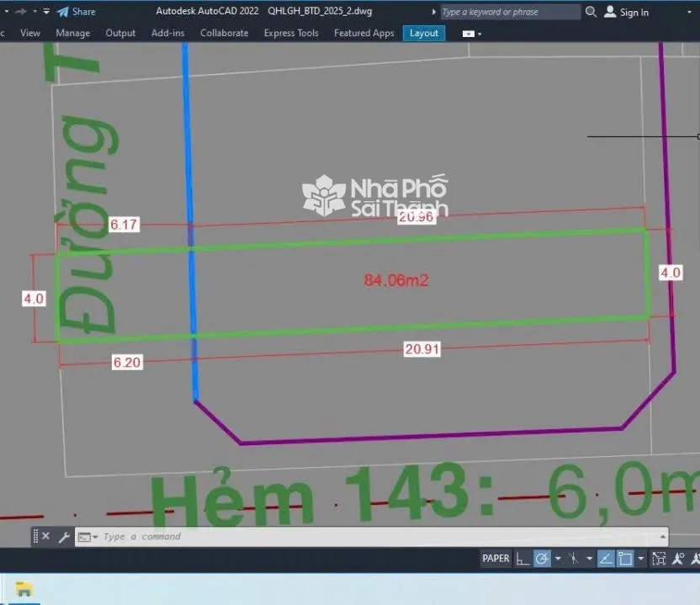The image size is (700, 605).
Task: Toggle 2D Object snap in status bar
Action: (625, 559)
